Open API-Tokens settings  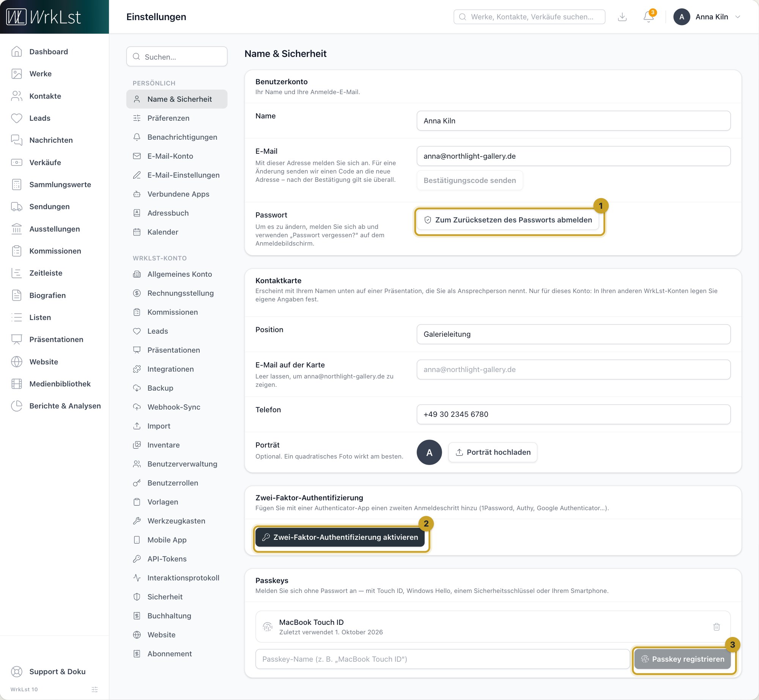click(x=177, y=559)
